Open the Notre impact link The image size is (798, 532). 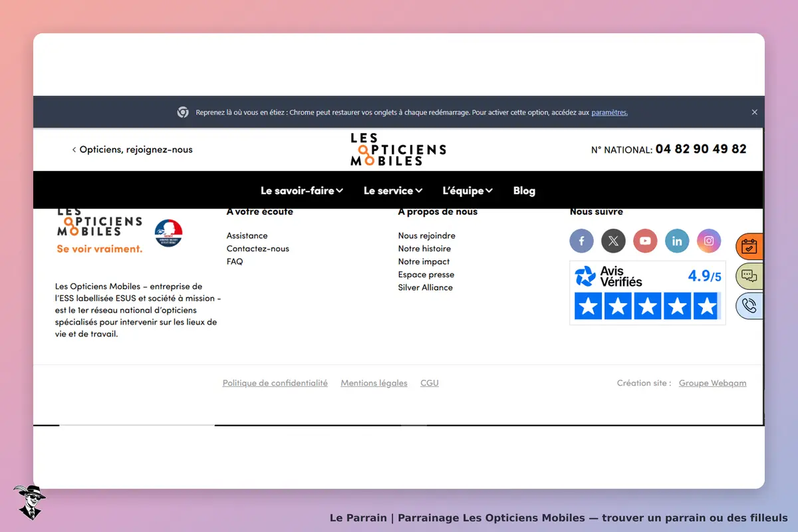(x=424, y=261)
